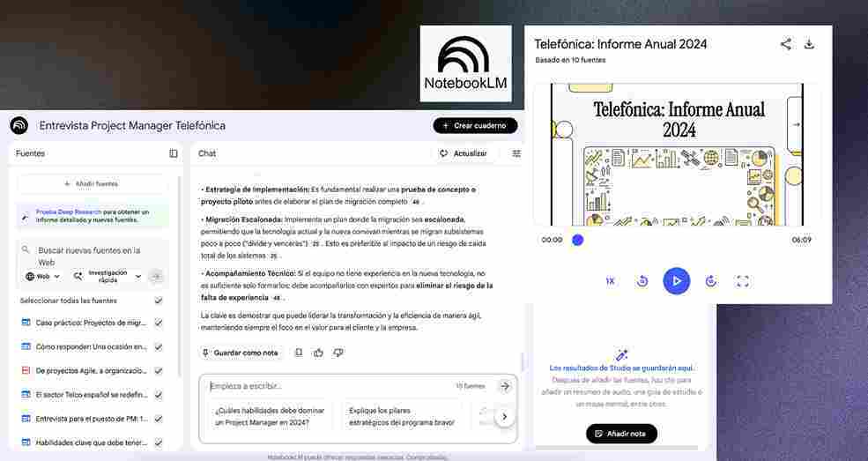868x461 pixels.
Task: Click the arrow submit button in source search
Action: pos(157,276)
